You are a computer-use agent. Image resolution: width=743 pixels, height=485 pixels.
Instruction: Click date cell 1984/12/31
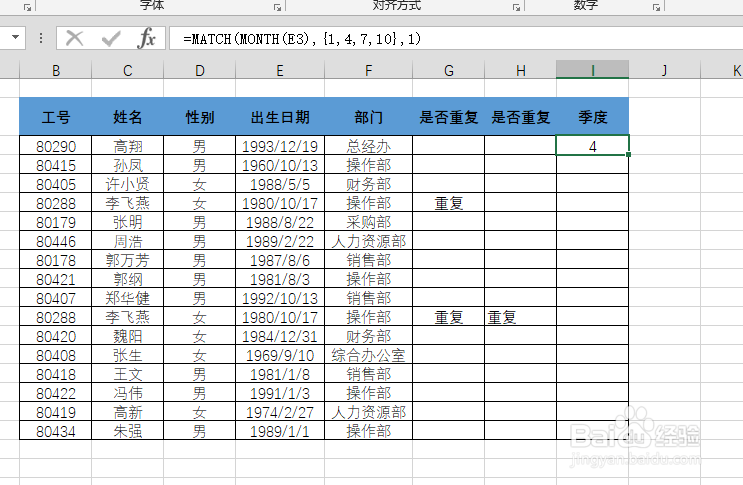point(280,336)
